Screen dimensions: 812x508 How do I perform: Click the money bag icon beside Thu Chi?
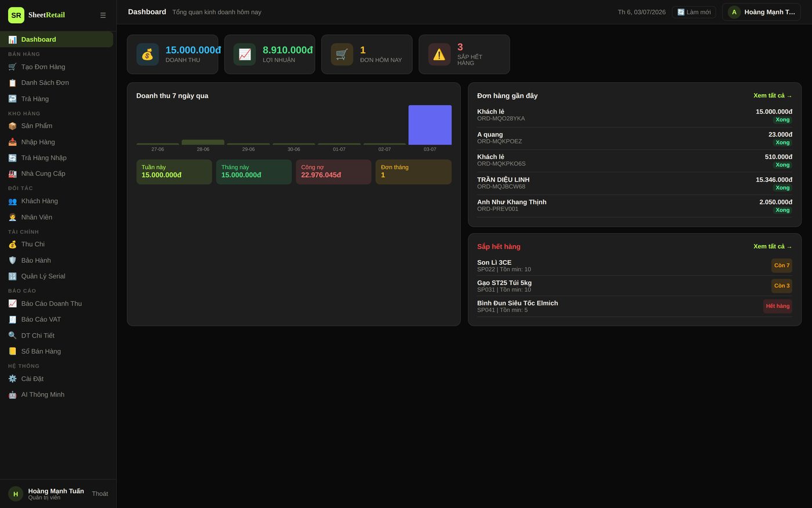click(x=12, y=244)
